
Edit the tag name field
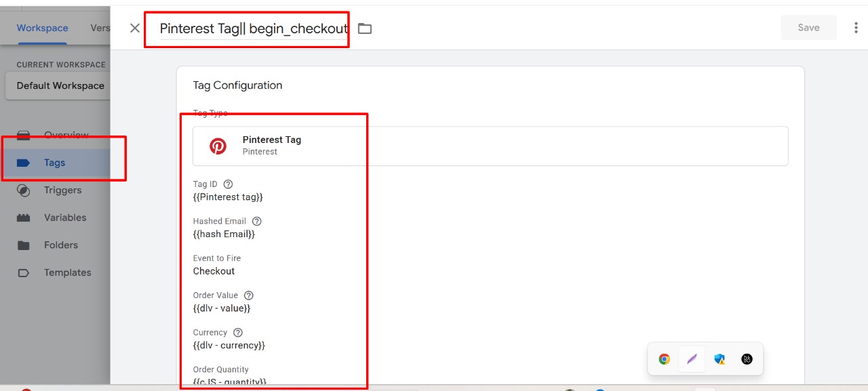pos(254,28)
